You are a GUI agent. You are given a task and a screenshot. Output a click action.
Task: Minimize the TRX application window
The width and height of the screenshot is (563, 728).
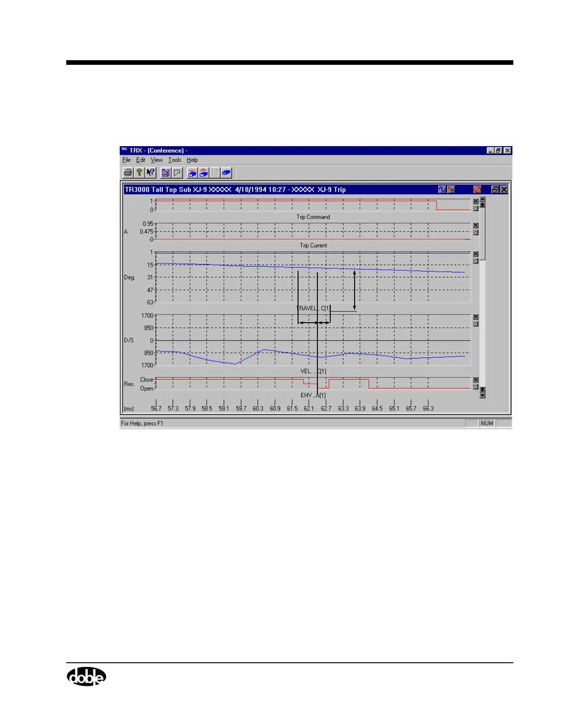490,150
